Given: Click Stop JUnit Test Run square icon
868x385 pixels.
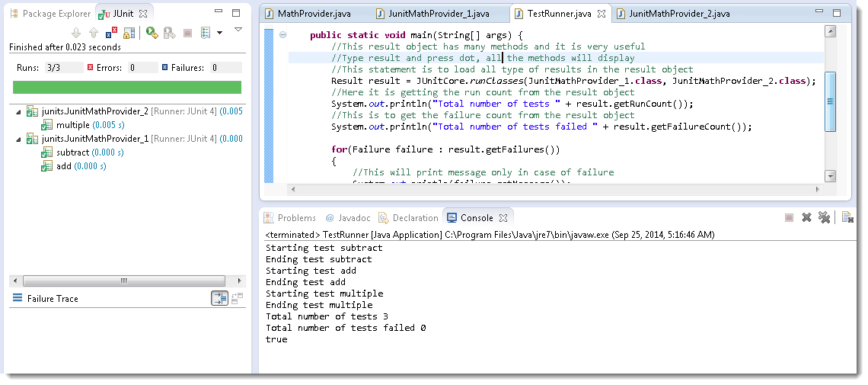Looking at the screenshot, I should pyautogui.click(x=187, y=34).
